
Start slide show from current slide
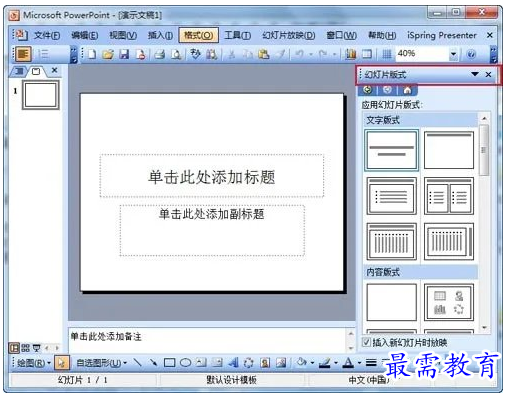tap(36, 348)
